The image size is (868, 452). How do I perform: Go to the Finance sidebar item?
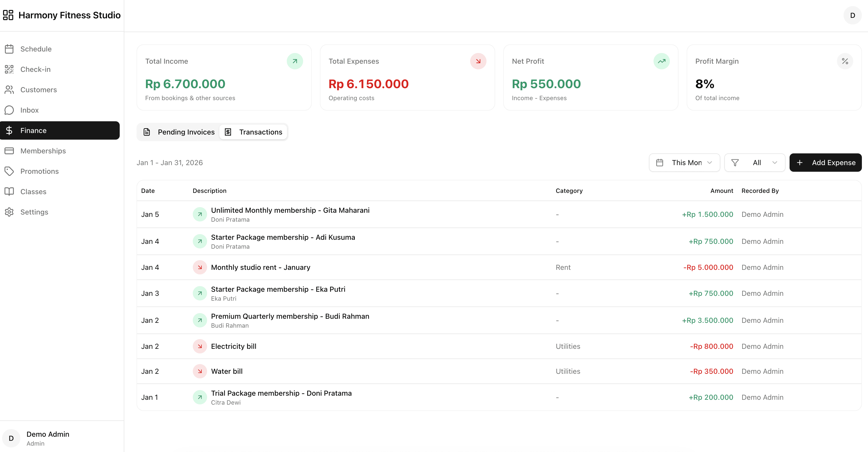(60, 130)
